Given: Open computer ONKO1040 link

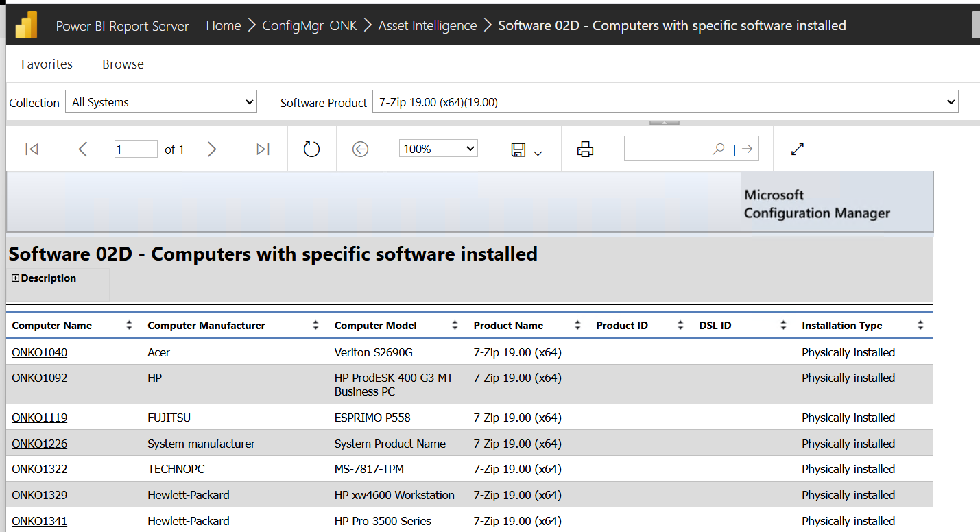Looking at the screenshot, I should 40,352.
